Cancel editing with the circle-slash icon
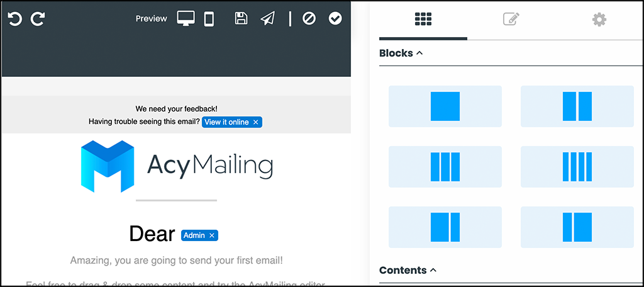Screen dimensions: 644x287 point(309,18)
